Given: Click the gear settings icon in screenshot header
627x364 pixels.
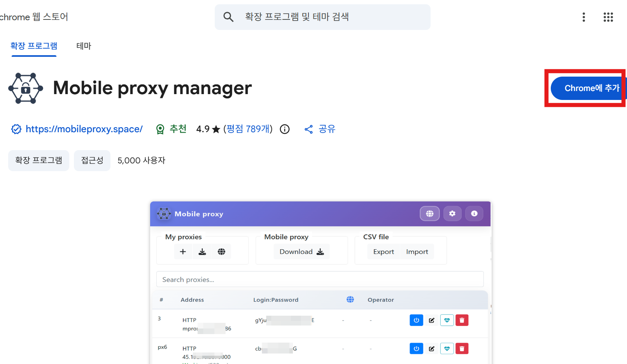Looking at the screenshot, I should coord(452,213).
